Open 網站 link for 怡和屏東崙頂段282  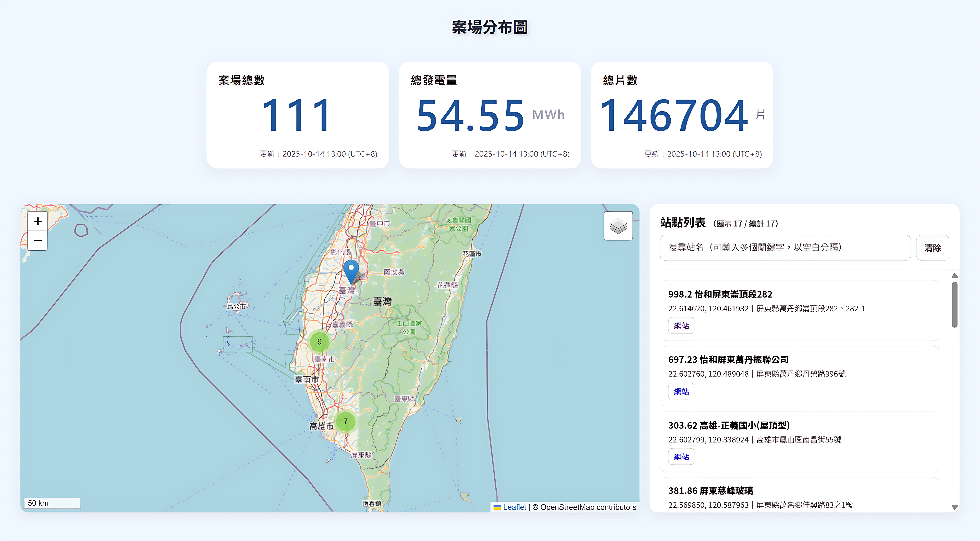point(681,326)
